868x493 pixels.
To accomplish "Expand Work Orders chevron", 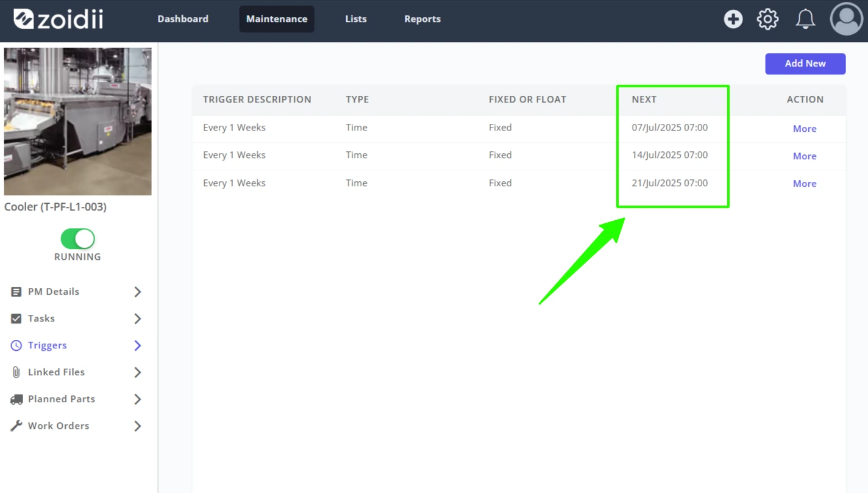I will [138, 426].
